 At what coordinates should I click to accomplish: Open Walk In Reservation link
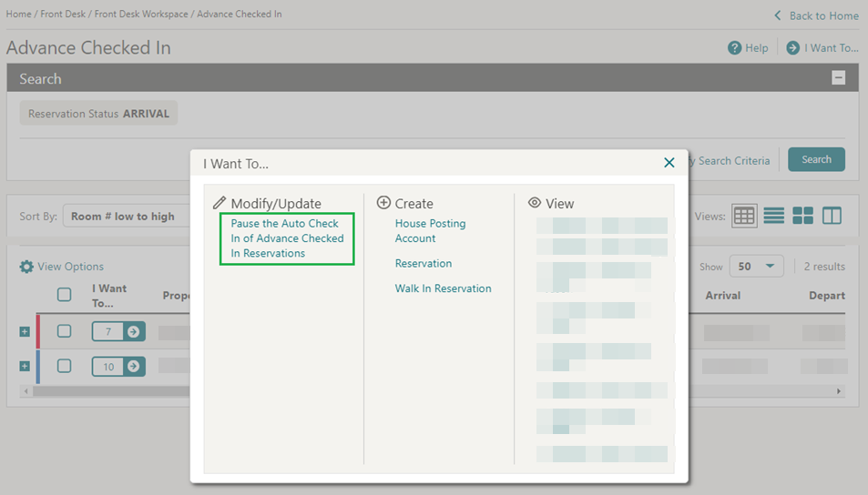[443, 288]
